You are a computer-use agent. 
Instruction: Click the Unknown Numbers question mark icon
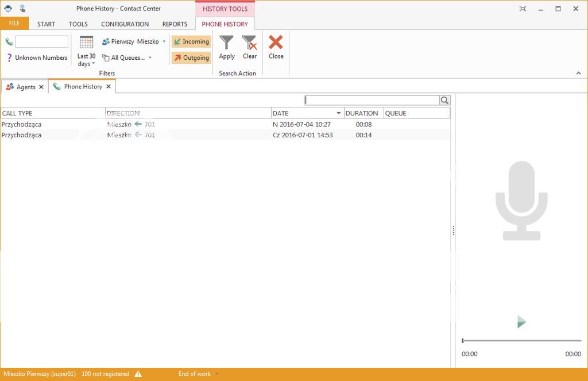point(9,57)
